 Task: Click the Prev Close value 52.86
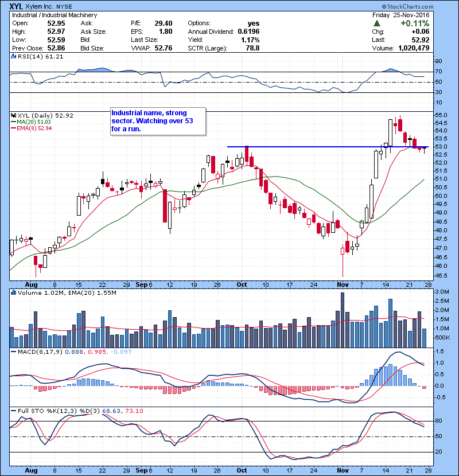point(56,48)
